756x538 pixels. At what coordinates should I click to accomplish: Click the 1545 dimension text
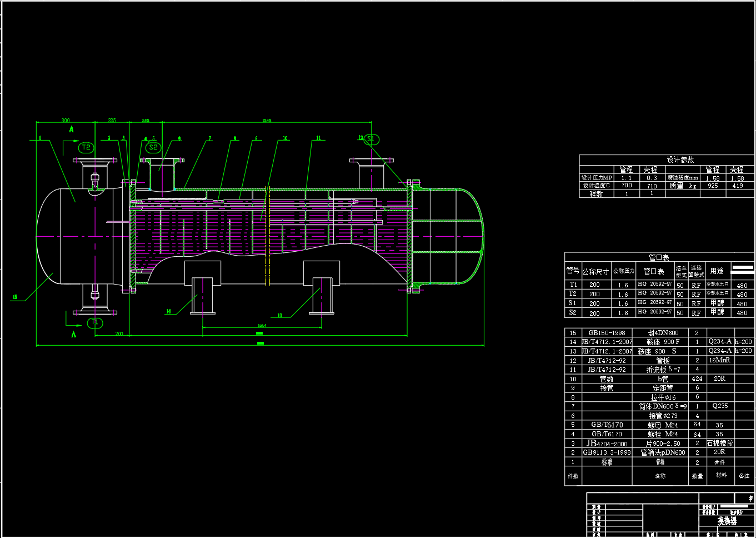(267, 121)
